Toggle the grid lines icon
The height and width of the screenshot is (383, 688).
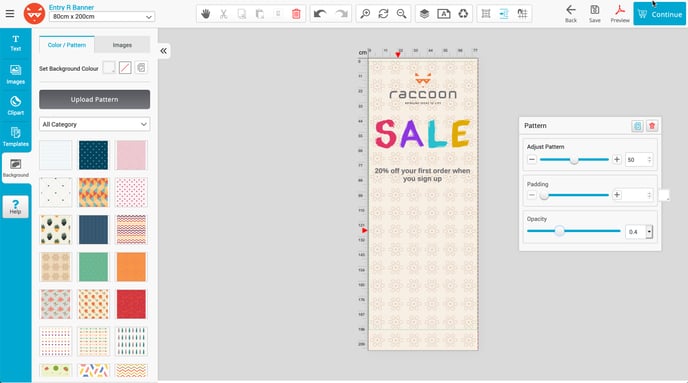486,14
